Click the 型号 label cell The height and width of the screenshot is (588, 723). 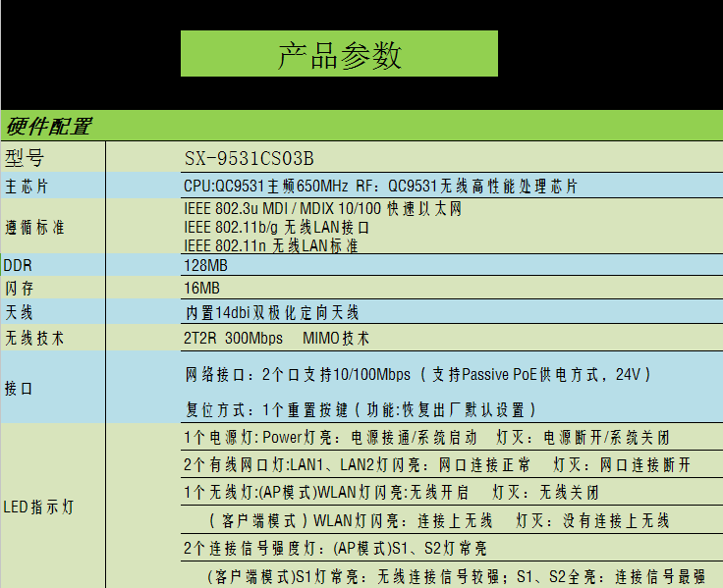[25, 158]
